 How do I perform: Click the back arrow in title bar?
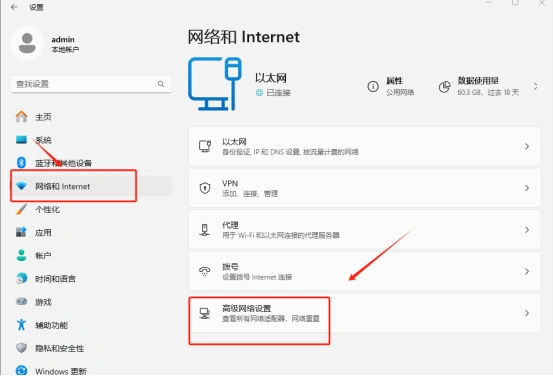point(14,7)
